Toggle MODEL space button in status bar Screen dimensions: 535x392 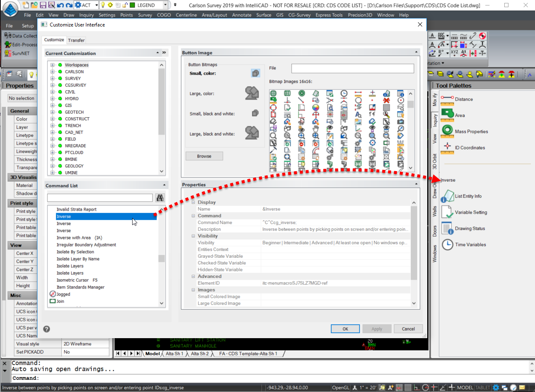465,387
